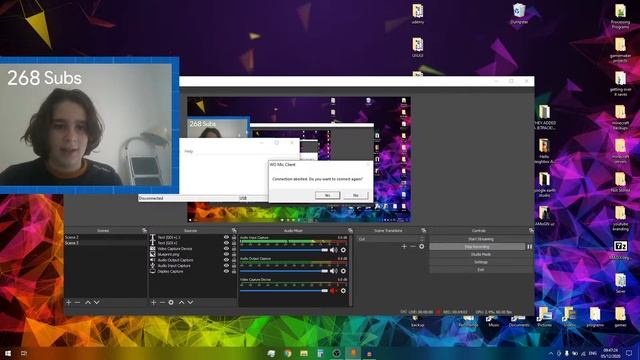Open source properties via the Sources gear icon
Viewport: 640px width, 360px height.
coord(171,302)
